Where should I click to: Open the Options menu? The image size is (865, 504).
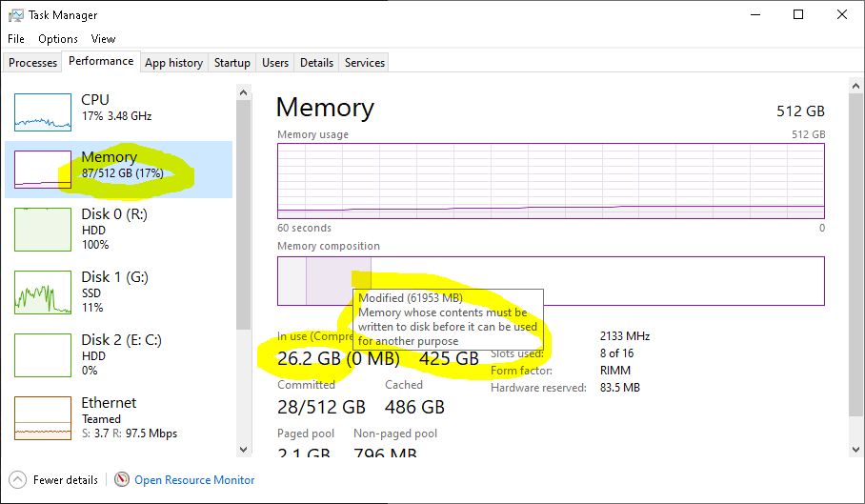pyautogui.click(x=58, y=39)
